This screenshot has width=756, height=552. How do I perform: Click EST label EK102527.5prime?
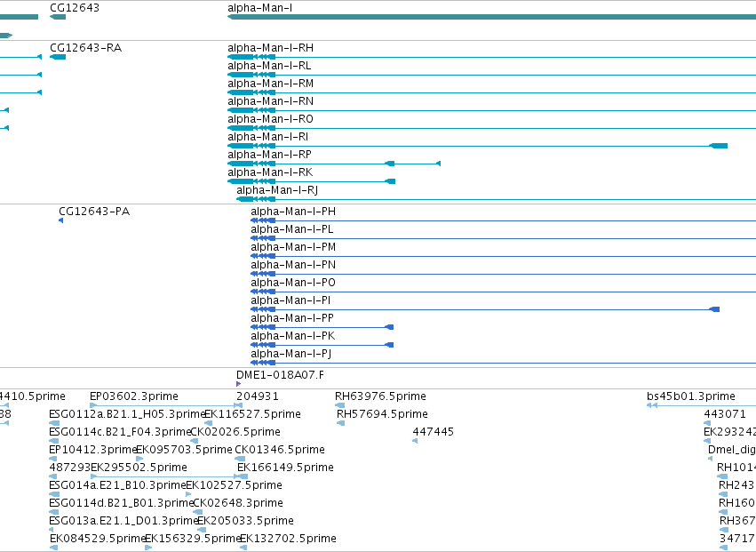[x=234, y=485]
